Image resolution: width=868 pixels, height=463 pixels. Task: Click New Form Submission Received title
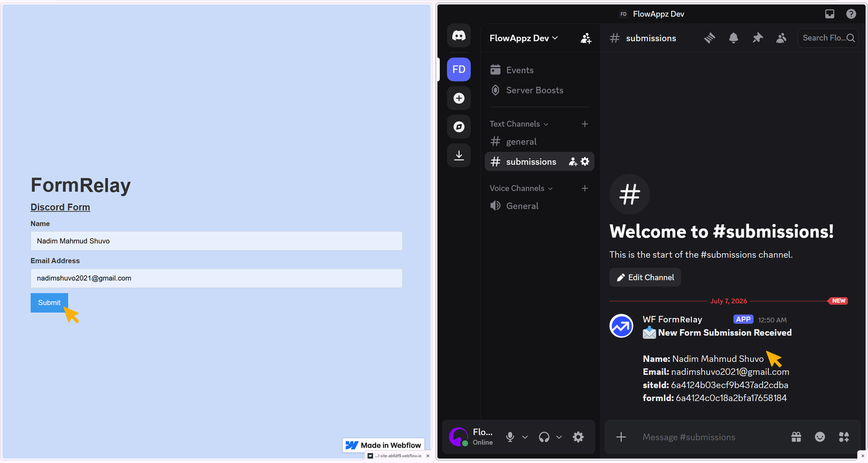725,333
